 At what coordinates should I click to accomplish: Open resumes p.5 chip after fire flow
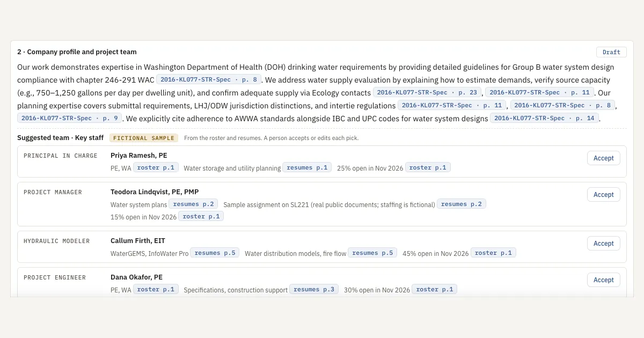pos(372,253)
